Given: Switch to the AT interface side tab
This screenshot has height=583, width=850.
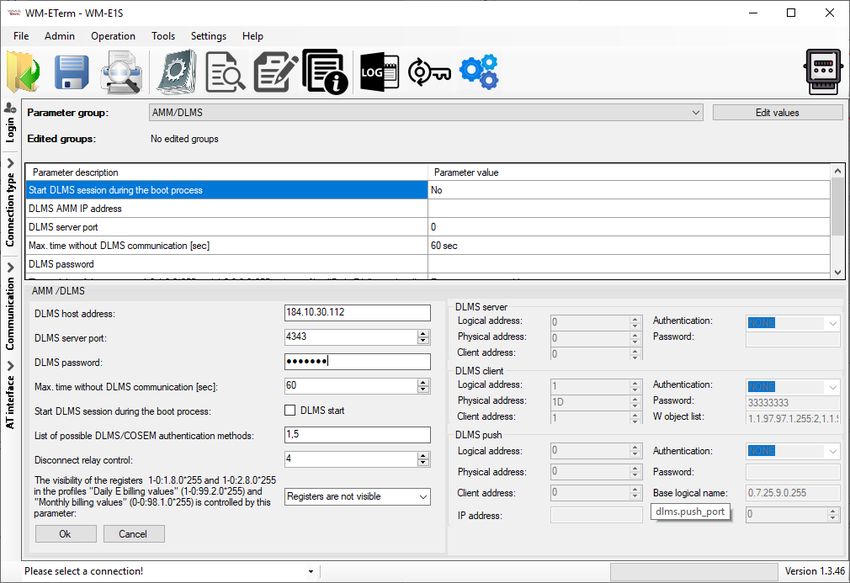Looking at the screenshot, I should click(x=10, y=395).
